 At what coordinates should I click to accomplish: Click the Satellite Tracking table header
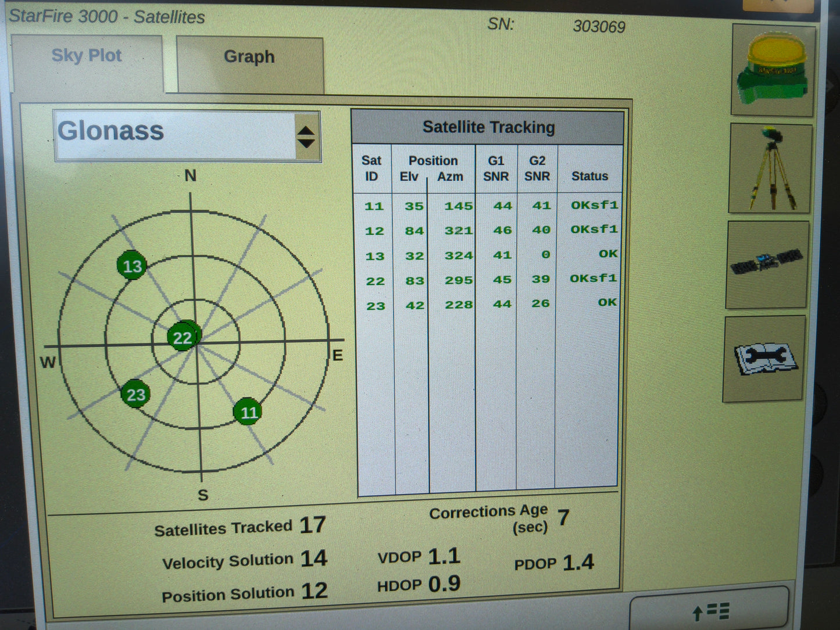(x=488, y=127)
